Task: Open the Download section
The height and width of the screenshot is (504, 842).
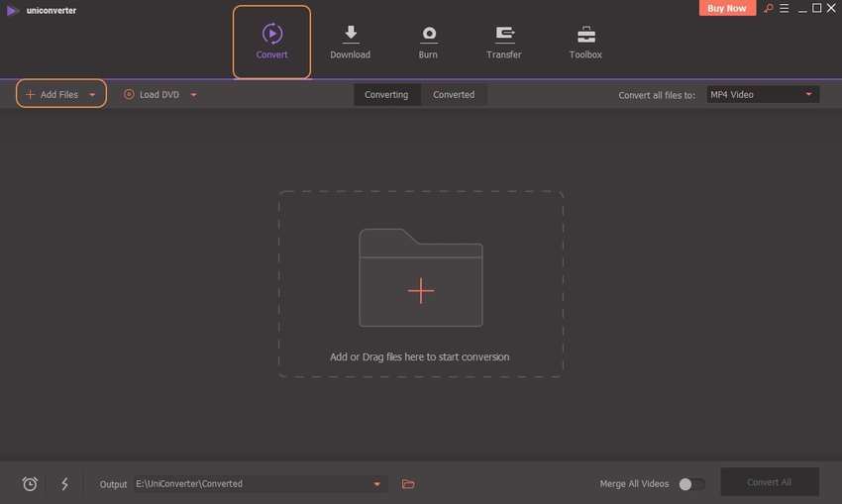Action: click(x=350, y=42)
